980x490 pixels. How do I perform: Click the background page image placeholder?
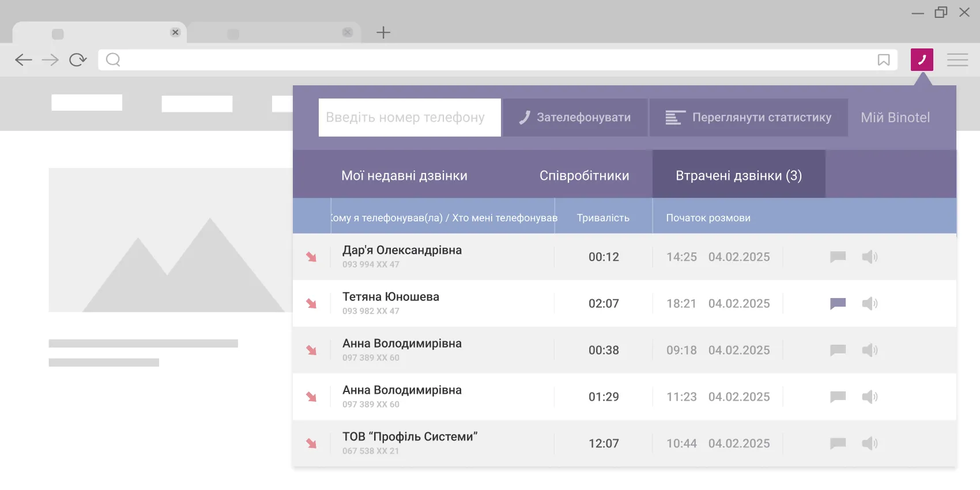click(171, 240)
